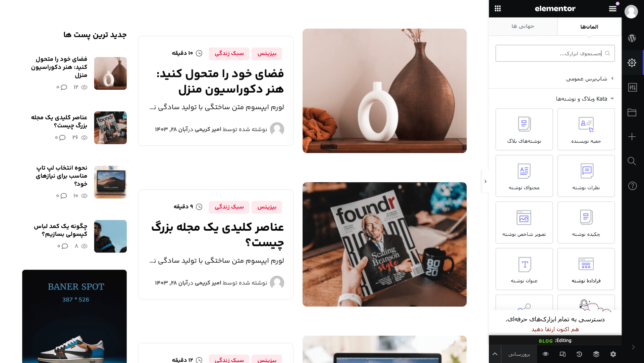Open page settings gear in bottom bar

[613, 354]
